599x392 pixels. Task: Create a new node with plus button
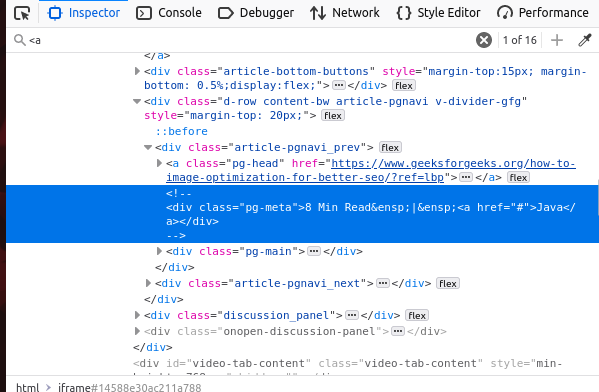click(x=557, y=40)
